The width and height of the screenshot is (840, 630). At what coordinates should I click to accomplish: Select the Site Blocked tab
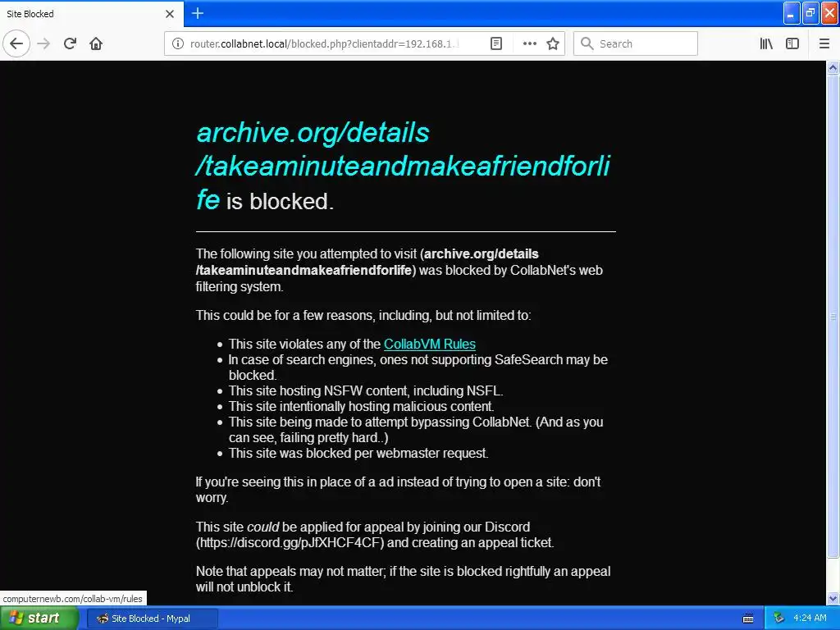click(92, 14)
